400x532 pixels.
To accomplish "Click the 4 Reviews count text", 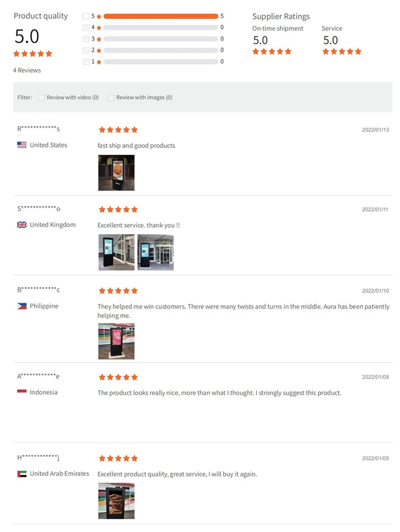I will click(27, 70).
